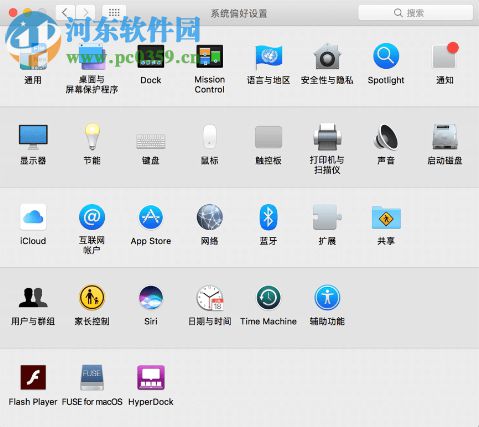Viewport: 479px width, 427px height.
Task: Open Displays (显示器) preferences
Action: [33, 137]
